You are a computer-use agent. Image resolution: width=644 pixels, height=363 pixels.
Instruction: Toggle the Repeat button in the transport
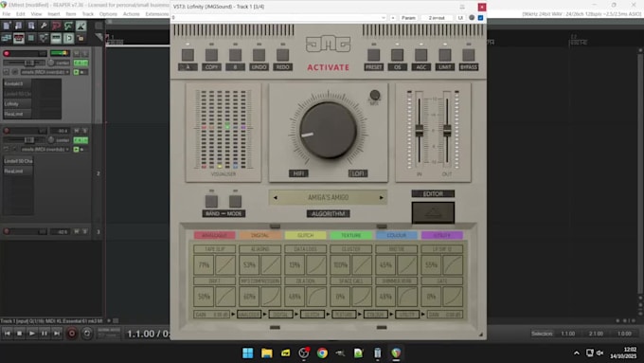(87, 334)
